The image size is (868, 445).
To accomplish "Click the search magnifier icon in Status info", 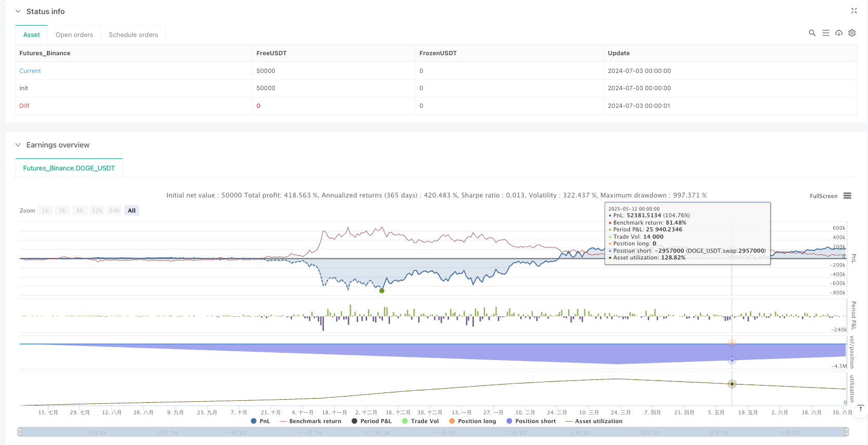I will tap(812, 33).
